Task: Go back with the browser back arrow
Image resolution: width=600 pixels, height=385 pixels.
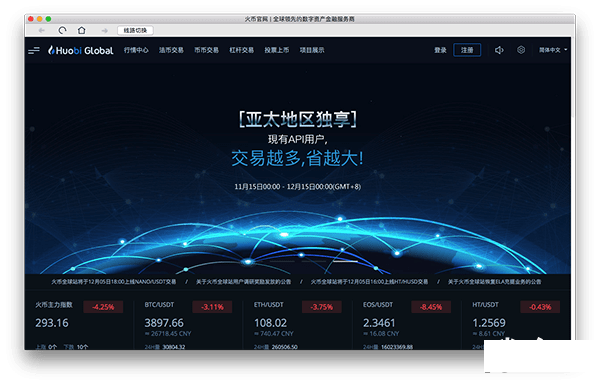Action: click(x=42, y=30)
